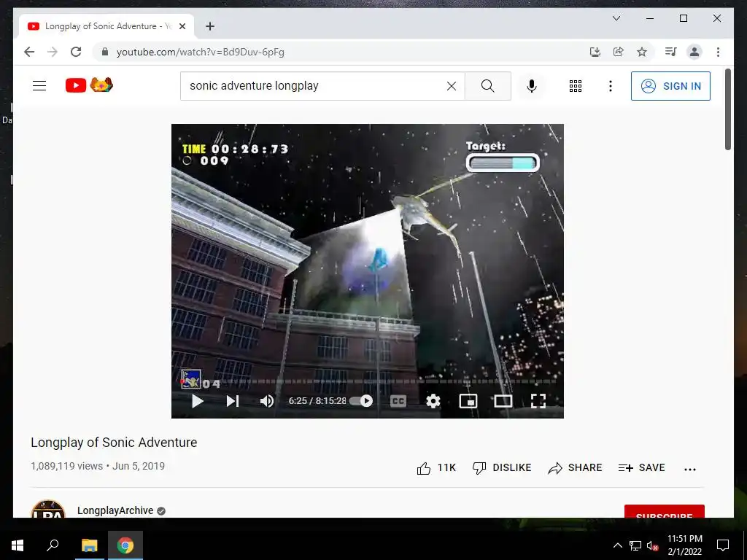
Task: Start voice search with microphone
Action: click(x=532, y=86)
